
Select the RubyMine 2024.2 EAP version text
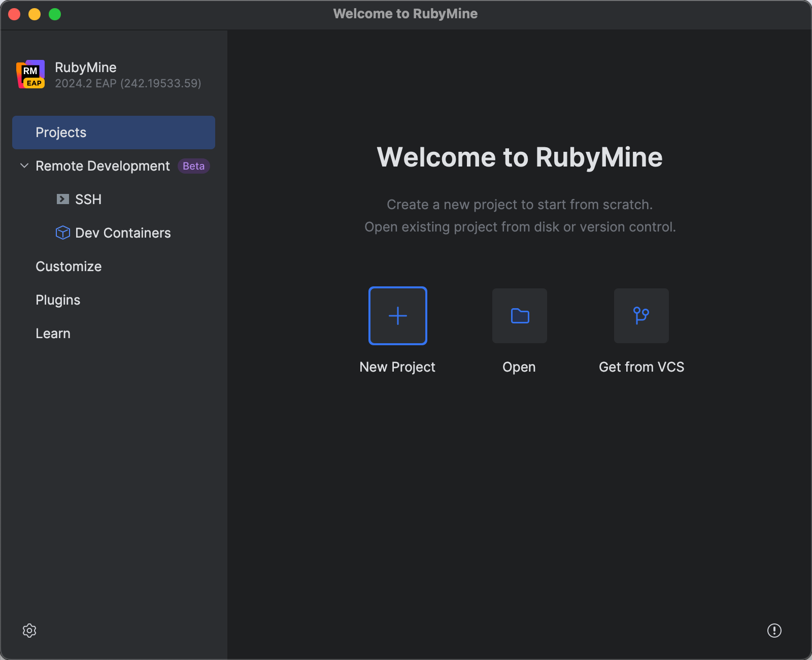(x=127, y=83)
